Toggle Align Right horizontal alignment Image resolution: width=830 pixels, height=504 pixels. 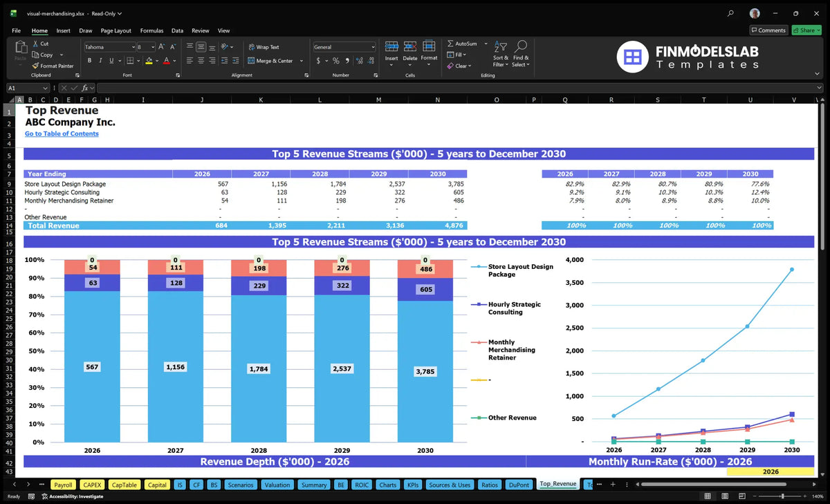(x=212, y=61)
